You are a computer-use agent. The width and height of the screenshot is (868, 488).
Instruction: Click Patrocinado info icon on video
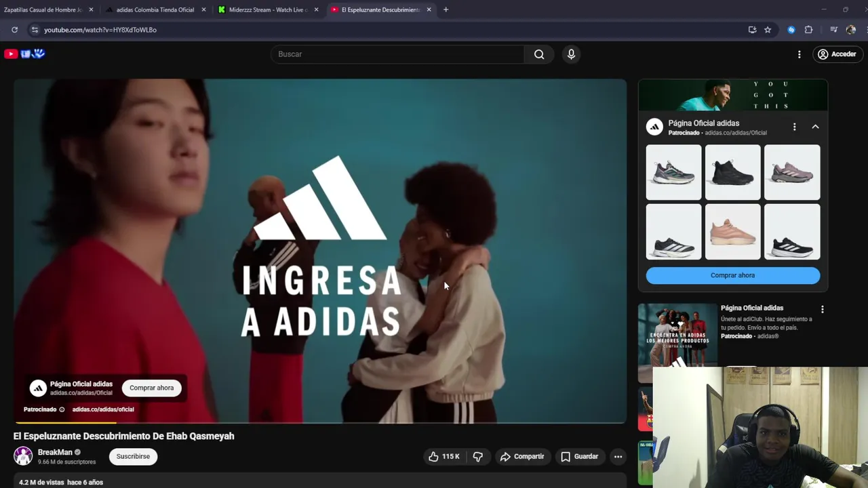coord(62,409)
